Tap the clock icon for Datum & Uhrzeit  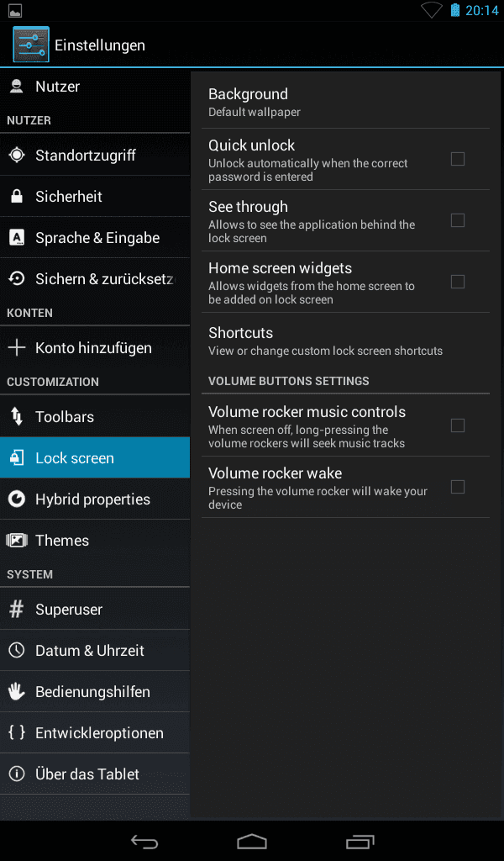tap(17, 650)
